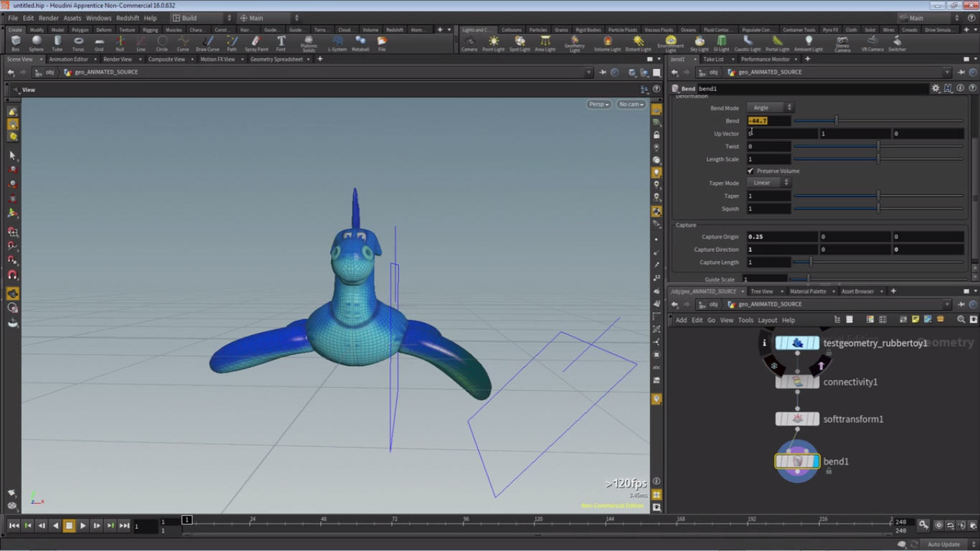
Task: Activate the Circle shelf tool
Action: (162, 43)
